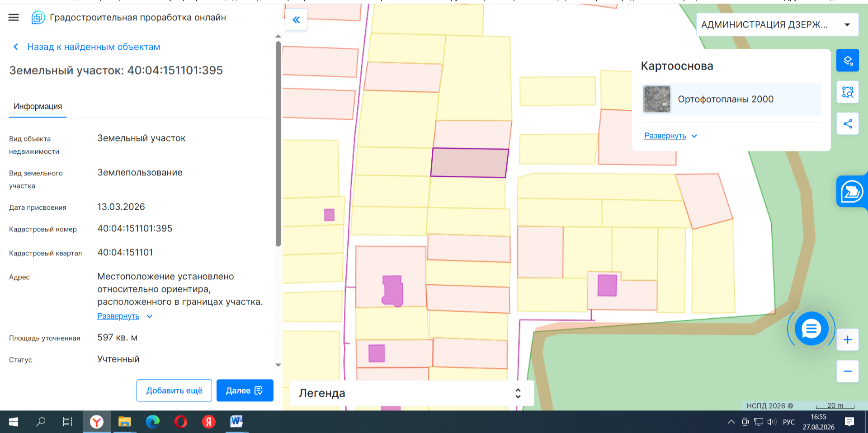This screenshot has width=868, height=433.
Task: Click the Далее button
Action: (x=245, y=391)
